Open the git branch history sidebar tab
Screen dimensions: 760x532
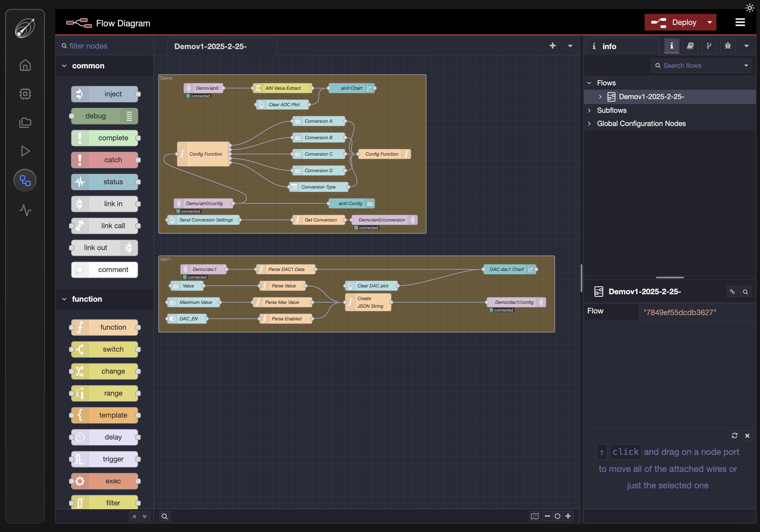tap(709, 46)
